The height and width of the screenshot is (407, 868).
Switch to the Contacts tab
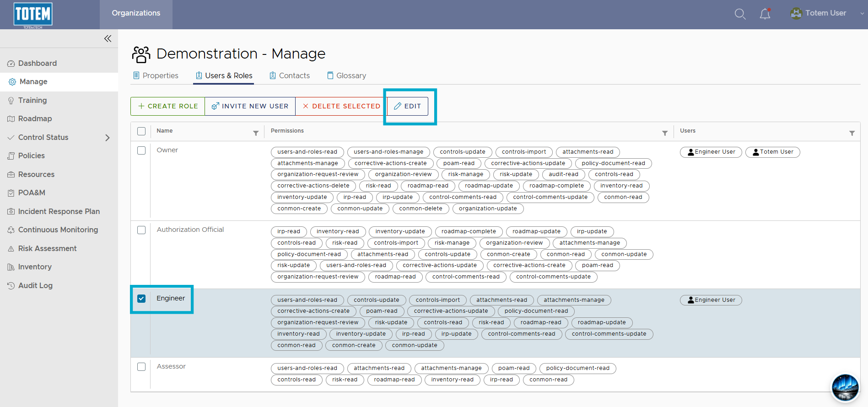tap(290, 75)
